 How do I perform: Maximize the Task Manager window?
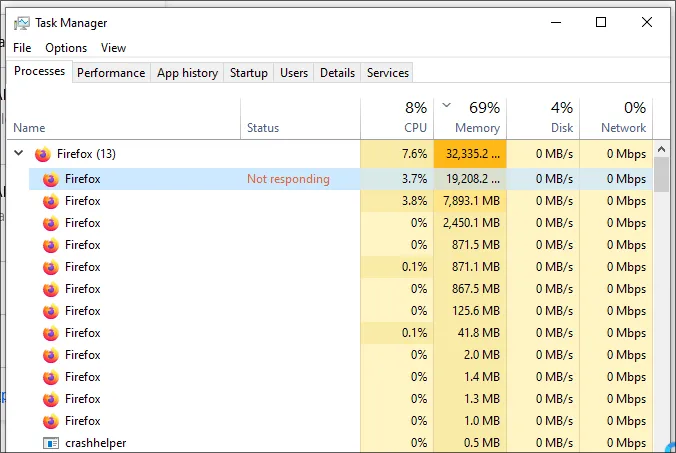click(601, 22)
